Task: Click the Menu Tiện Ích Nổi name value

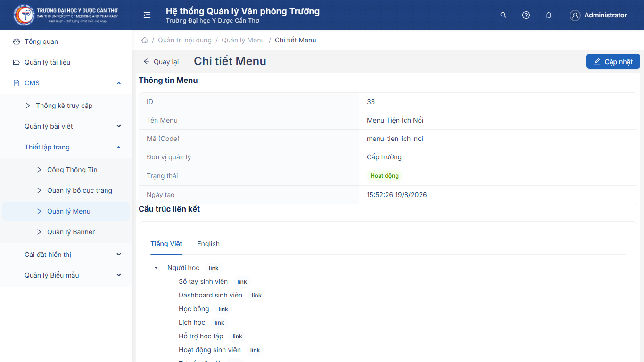Action: (x=395, y=120)
